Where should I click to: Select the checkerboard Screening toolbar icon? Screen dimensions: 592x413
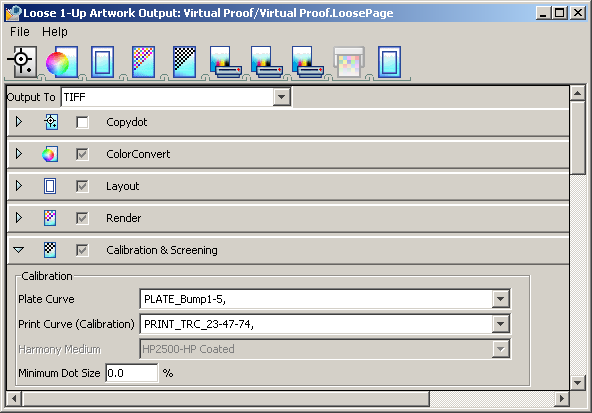tap(184, 62)
